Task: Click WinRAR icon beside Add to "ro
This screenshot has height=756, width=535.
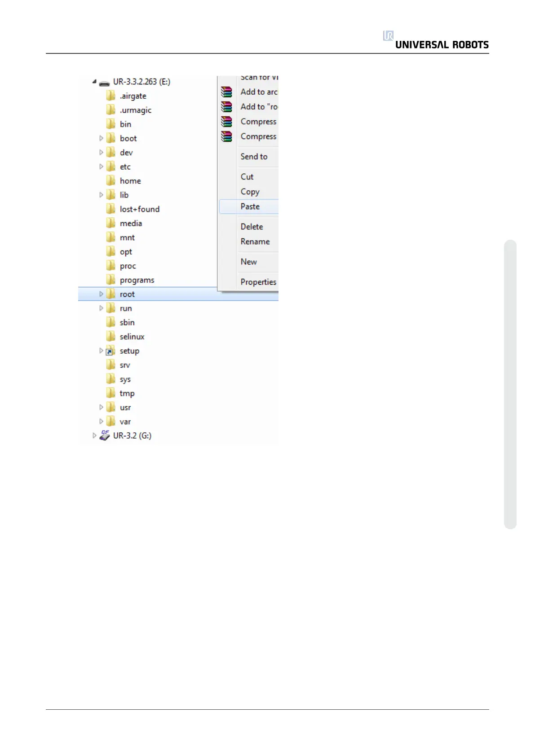Action: (227, 107)
